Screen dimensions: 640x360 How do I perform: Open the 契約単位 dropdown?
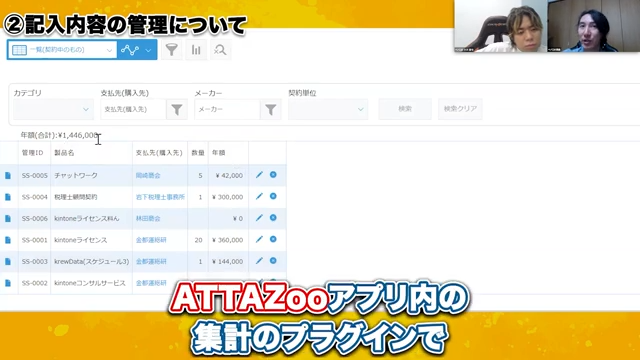tap(328, 109)
